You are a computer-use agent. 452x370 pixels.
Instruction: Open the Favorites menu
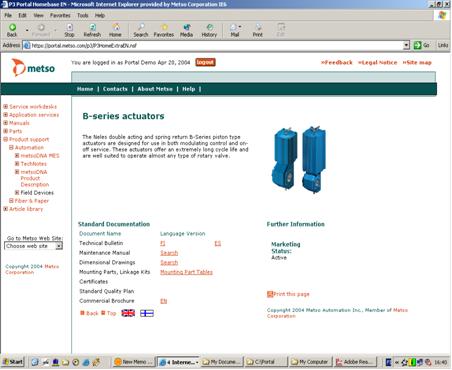coord(60,15)
